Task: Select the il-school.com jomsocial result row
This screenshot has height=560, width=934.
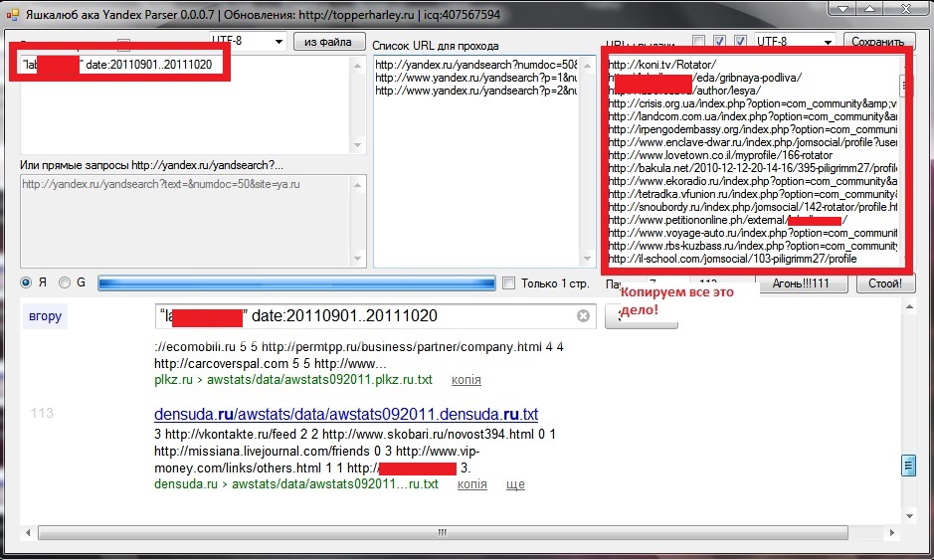Action: [x=733, y=259]
